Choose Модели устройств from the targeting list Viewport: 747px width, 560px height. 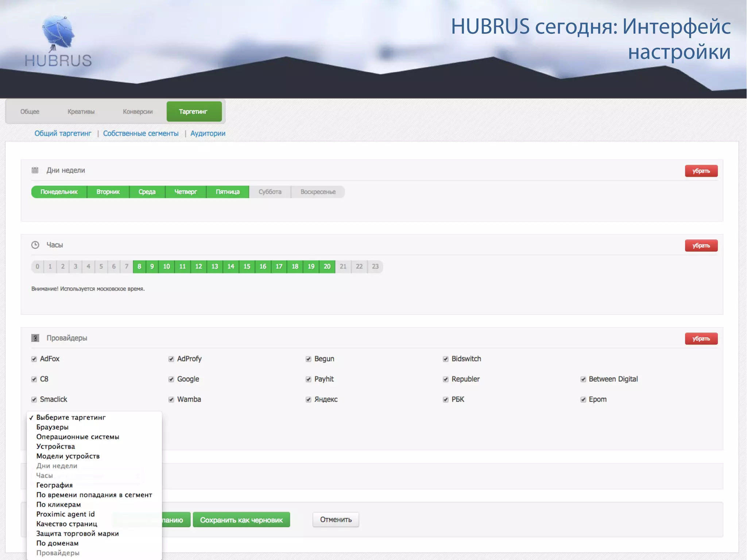(94, 456)
